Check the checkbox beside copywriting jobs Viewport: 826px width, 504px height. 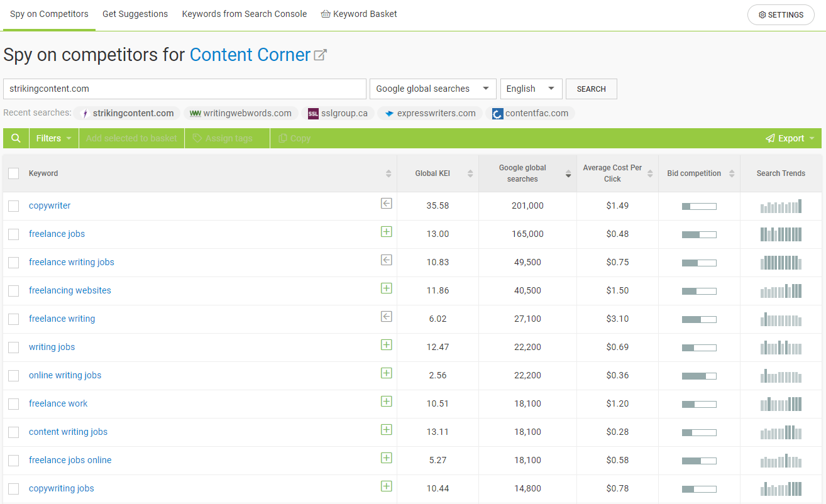(x=13, y=488)
